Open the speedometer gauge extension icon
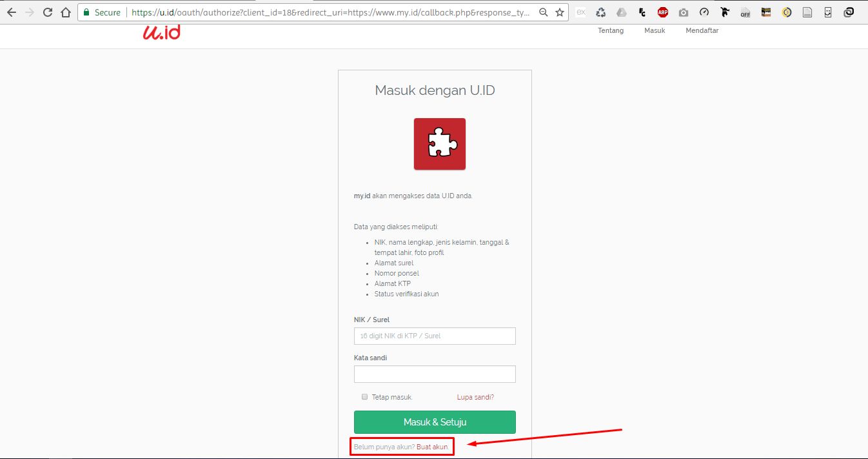The width and height of the screenshot is (868, 459). pyautogui.click(x=704, y=12)
